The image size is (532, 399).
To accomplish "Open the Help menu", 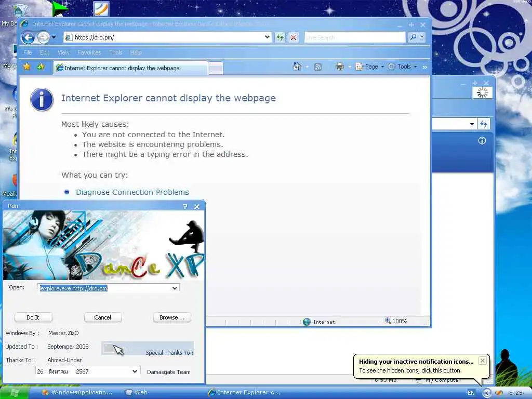I will [136, 52].
